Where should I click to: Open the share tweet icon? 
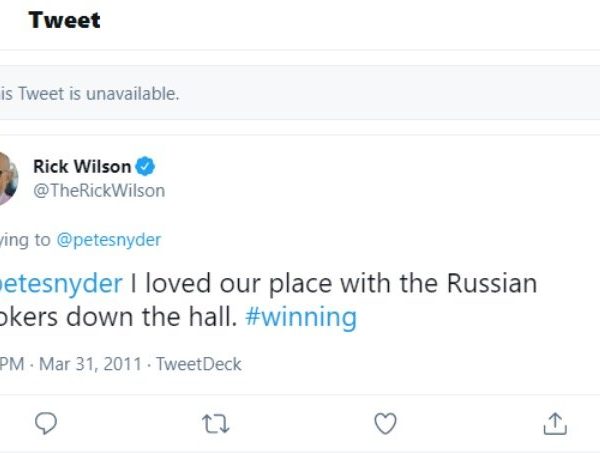(555, 424)
